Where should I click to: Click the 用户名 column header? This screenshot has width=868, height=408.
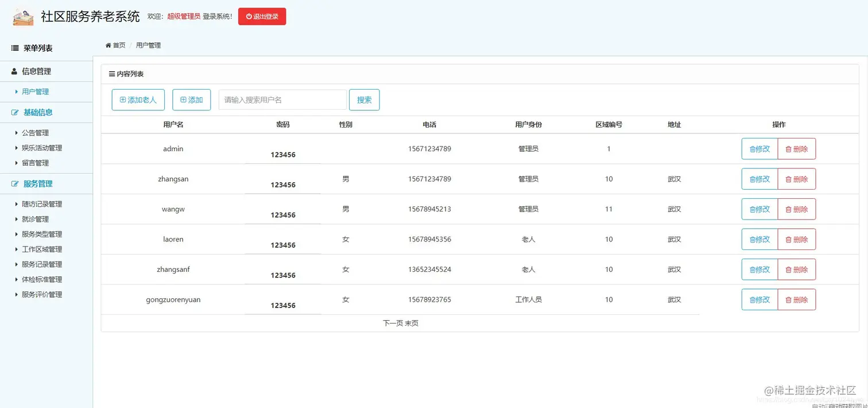click(173, 124)
